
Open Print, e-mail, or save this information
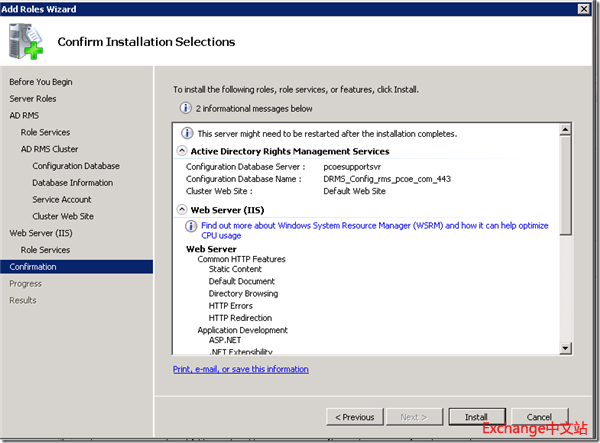tap(240, 369)
